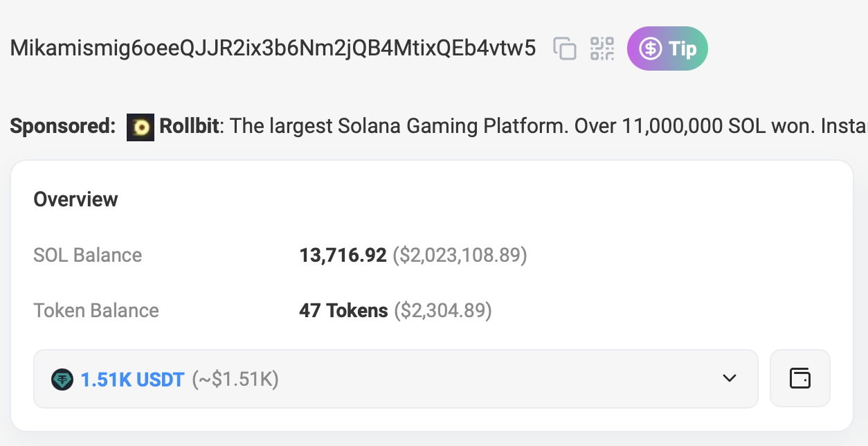The height and width of the screenshot is (446, 868).
Task: Click the Rollbit logo icon
Action: [x=141, y=127]
